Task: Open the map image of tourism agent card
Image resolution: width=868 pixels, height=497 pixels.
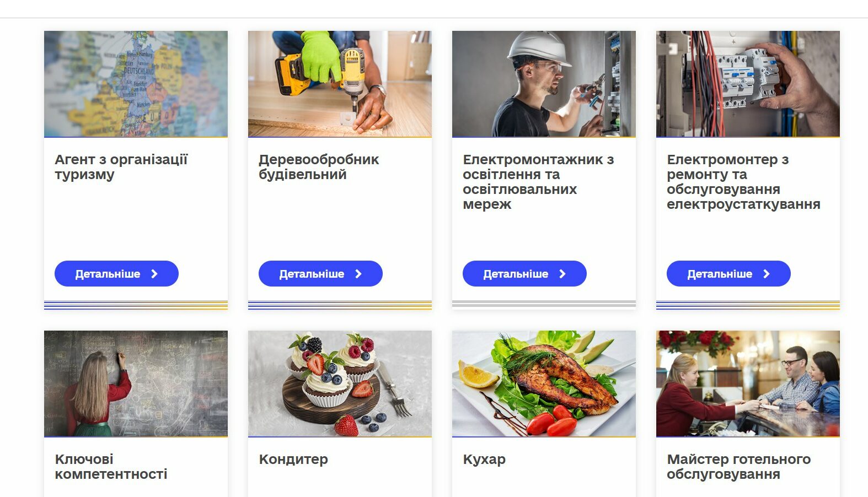Action: 136,84
